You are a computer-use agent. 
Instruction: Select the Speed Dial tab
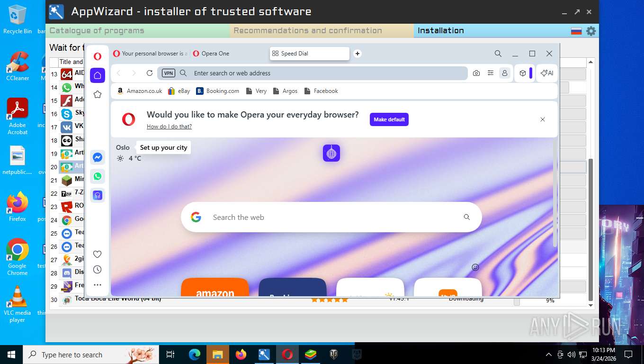coord(310,54)
